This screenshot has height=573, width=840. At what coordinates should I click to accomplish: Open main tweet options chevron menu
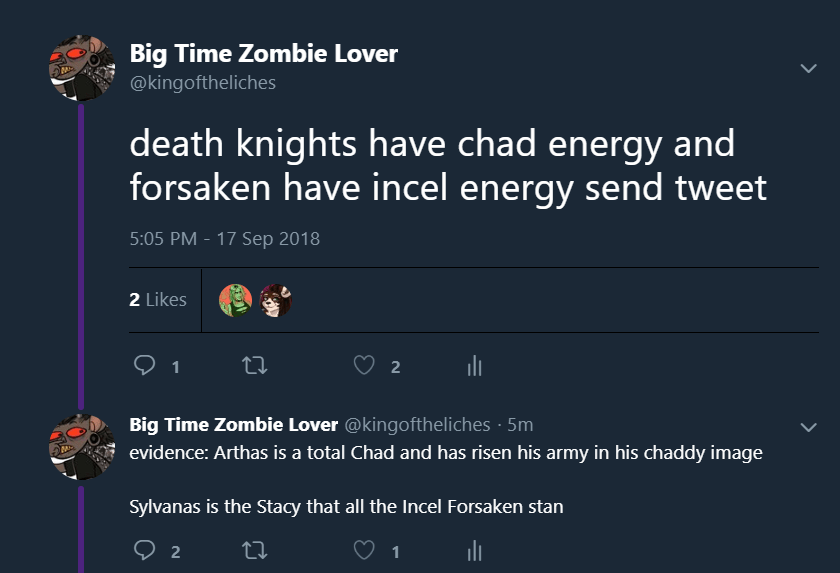coord(808,68)
